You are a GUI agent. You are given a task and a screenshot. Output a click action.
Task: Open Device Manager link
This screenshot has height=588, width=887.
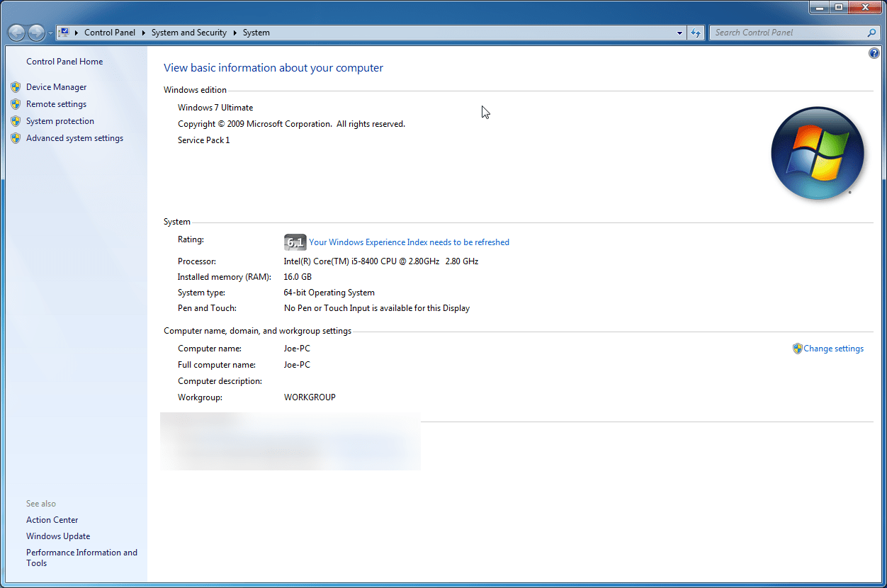coord(57,87)
